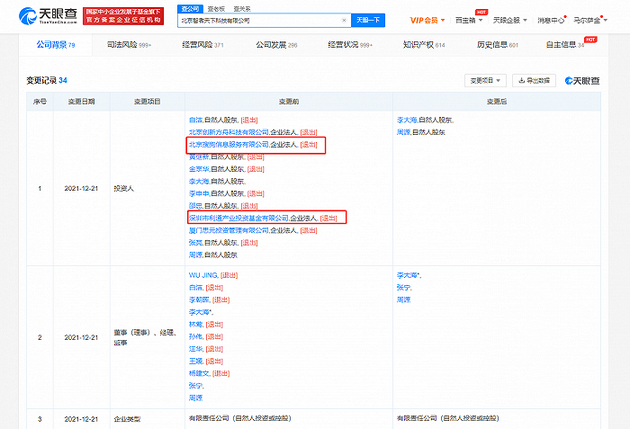Screen dimensions: 630x429
Task: Open 李大海 link in row 1 变更后 column
Action: click(407, 120)
